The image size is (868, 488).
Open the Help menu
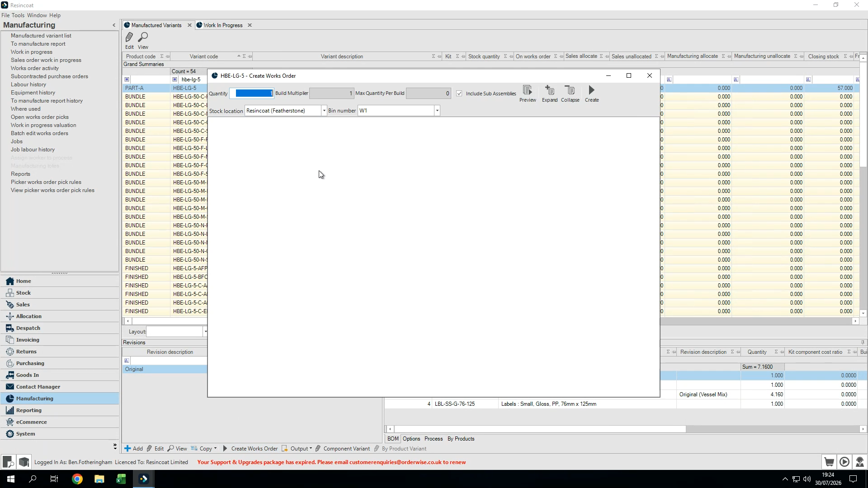55,15
